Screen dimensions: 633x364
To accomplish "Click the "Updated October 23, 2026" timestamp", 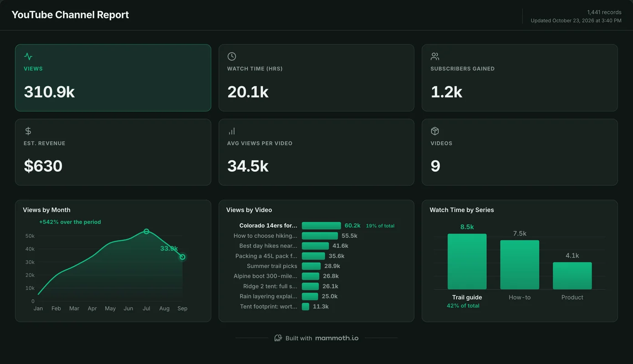I will [576, 20].
